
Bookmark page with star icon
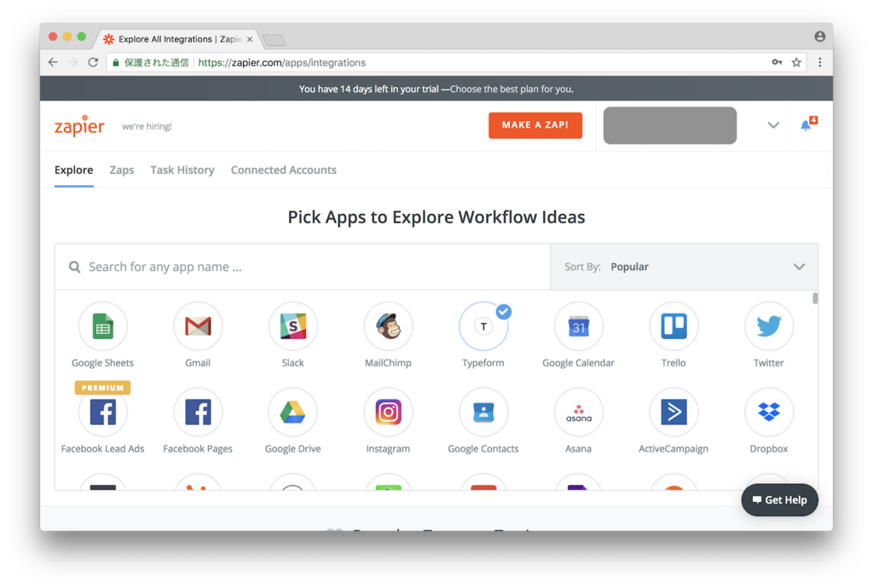pos(797,62)
